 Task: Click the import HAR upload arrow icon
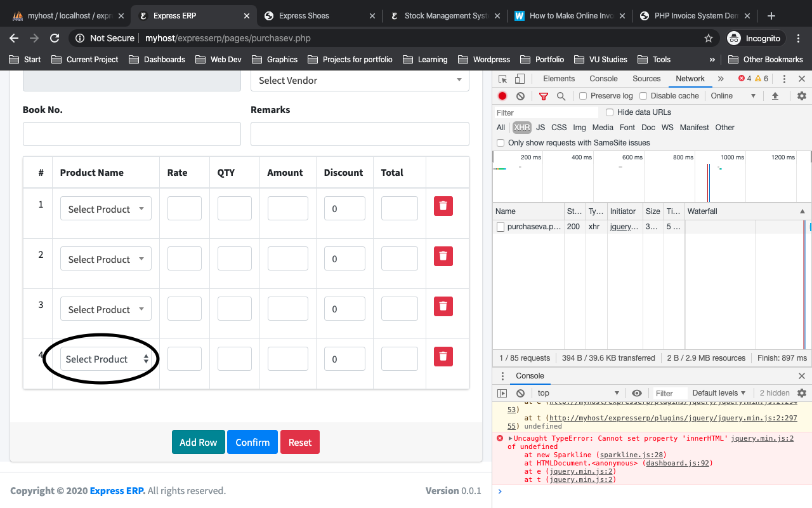[x=775, y=95]
